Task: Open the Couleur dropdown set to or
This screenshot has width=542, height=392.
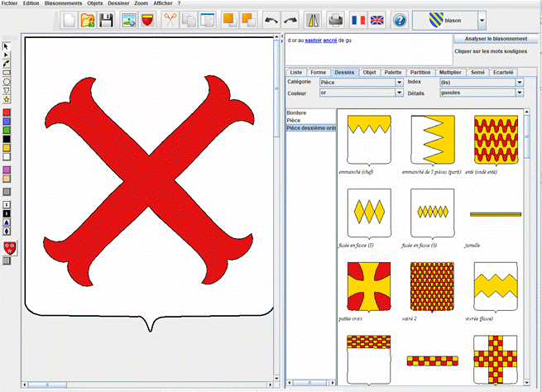Action: pyautogui.click(x=399, y=93)
